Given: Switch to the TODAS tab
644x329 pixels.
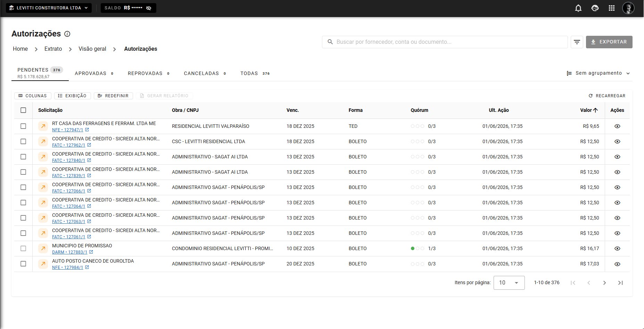Looking at the screenshot, I should (255, 73).
